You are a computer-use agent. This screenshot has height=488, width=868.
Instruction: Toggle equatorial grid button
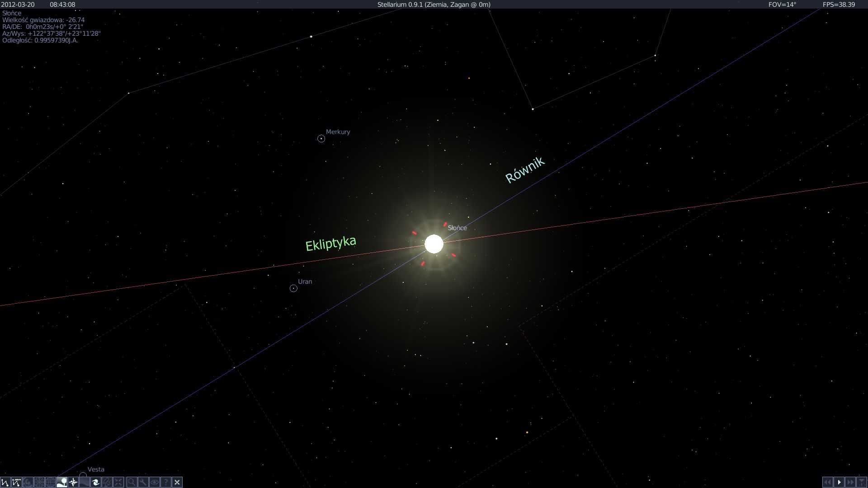39,482
